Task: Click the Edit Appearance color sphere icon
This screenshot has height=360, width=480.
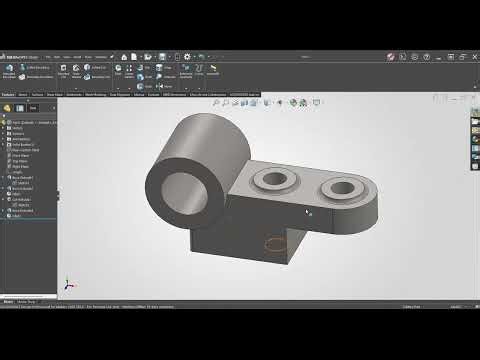Action: (x=293, y=103)
